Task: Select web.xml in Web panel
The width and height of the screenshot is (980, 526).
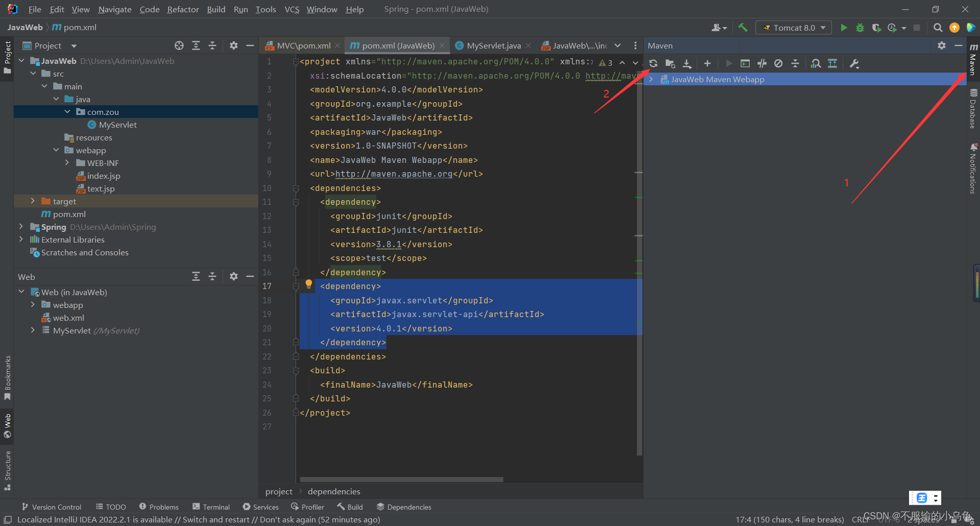Action: [x=68, y=318]
